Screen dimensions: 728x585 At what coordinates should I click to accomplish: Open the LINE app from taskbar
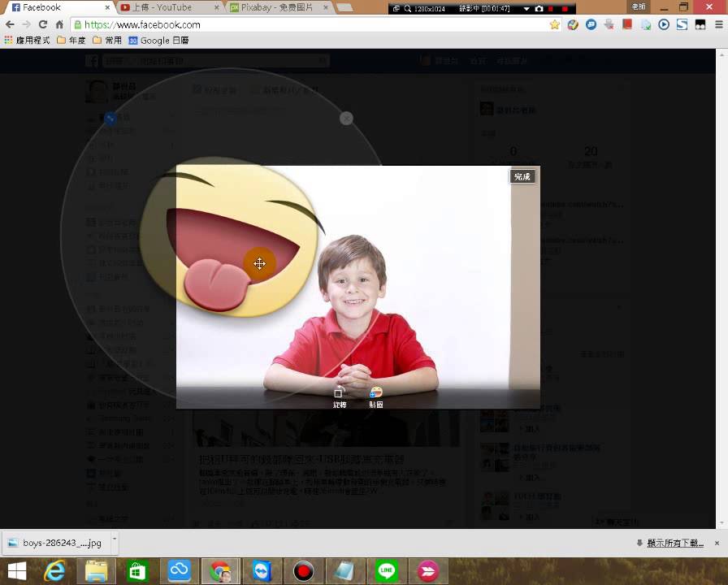pos(387,571)
